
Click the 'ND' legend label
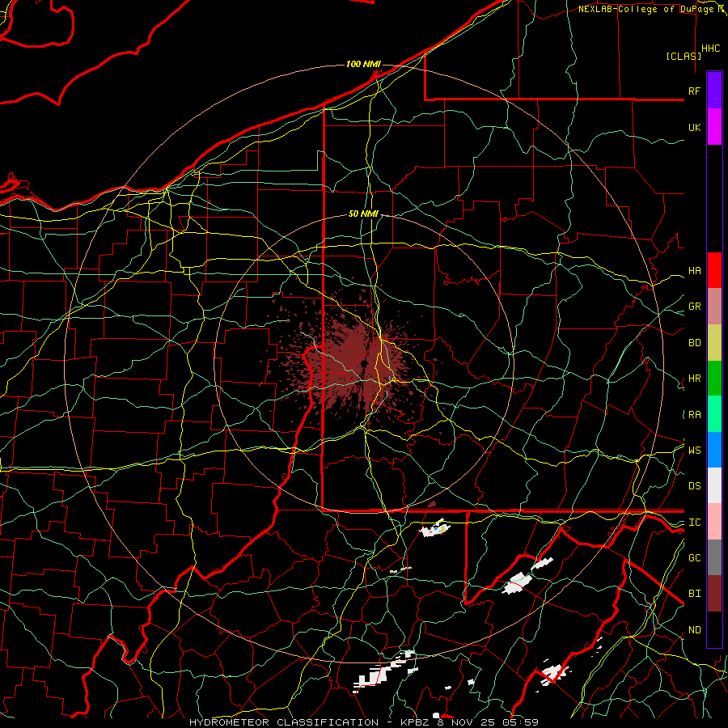click(694, 630)
